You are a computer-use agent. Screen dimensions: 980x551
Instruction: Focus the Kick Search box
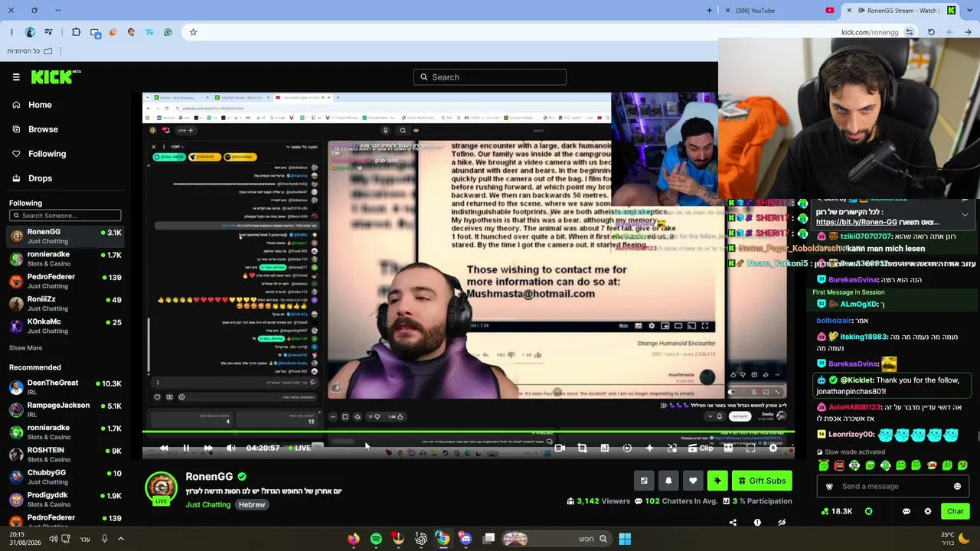pos(490,77)
